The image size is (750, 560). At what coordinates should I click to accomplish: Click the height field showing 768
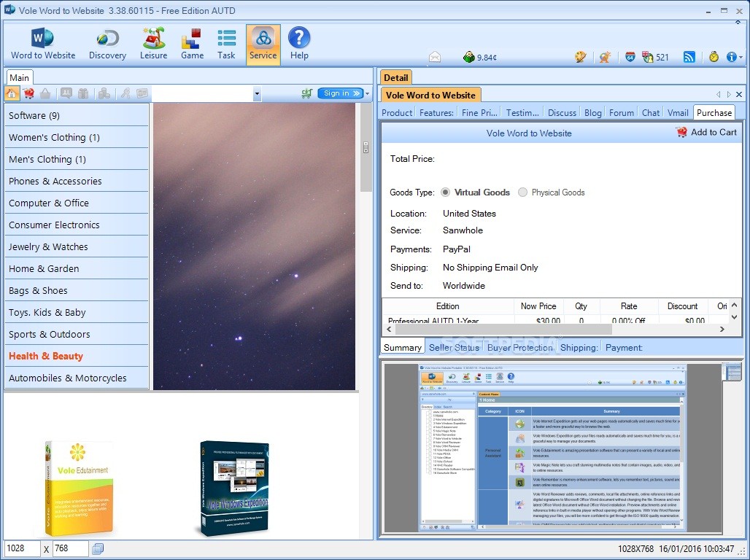click(x=70, y=548)
